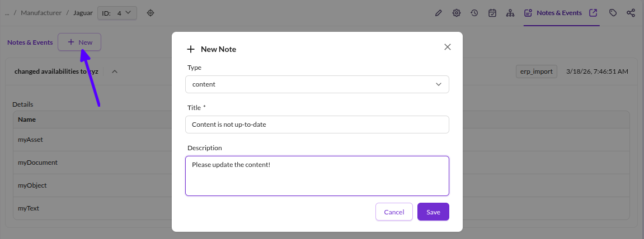Click the + New note button

[x=79, y=42]
